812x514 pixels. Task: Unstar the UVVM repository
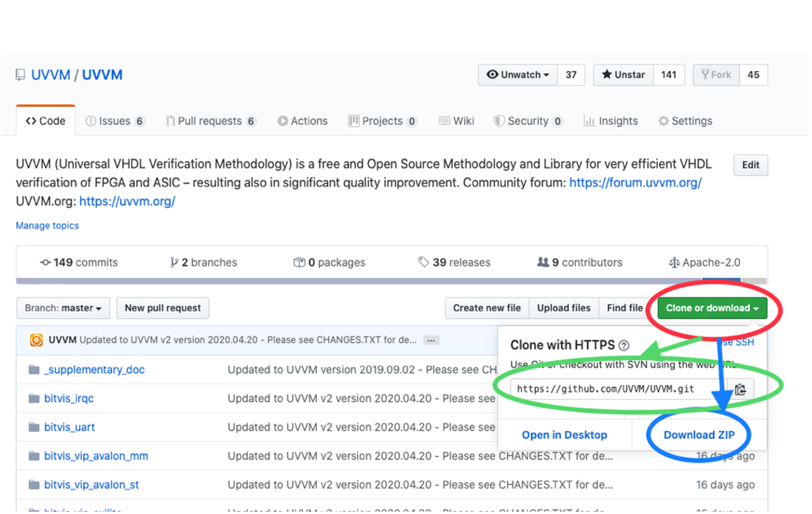(622, 75)
